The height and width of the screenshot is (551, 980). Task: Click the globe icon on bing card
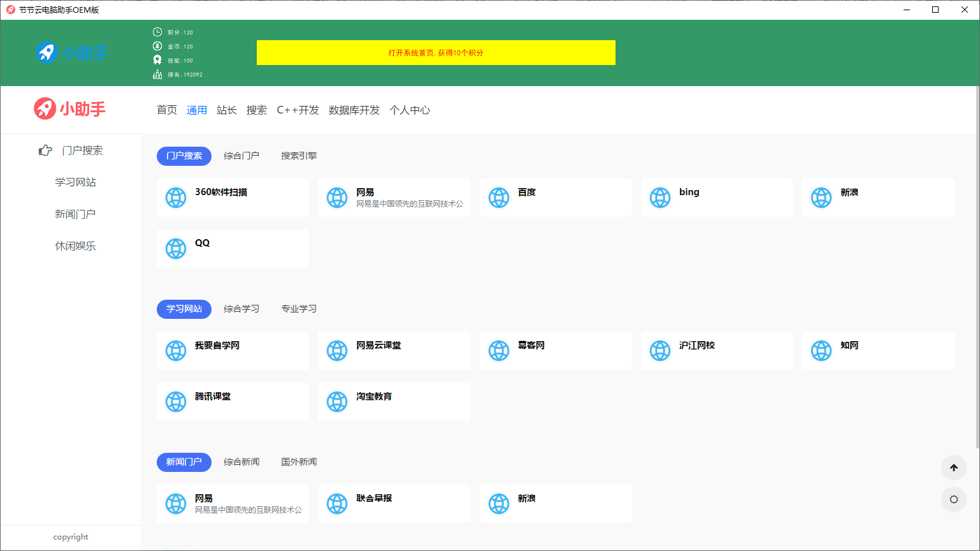tap(660, 198)
